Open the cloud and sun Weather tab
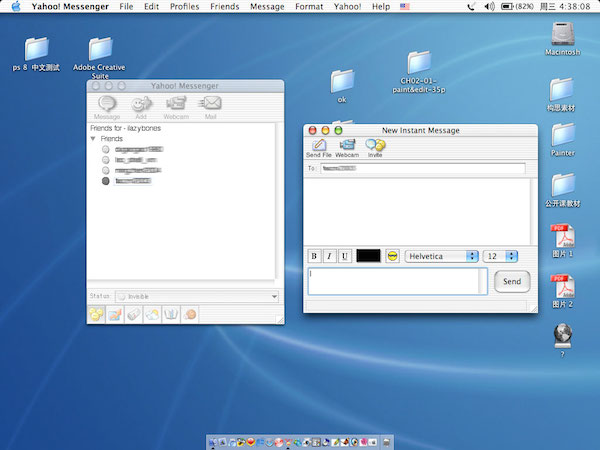The height and width of the screenshot is (450, 600). pos(152,315)
